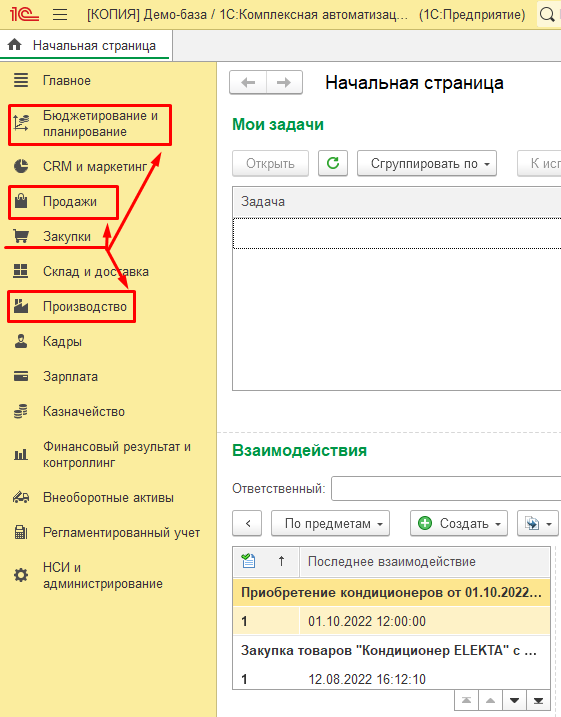Viewport: 561px width, 717px height.
Task: Go back with the left arrow button
Action: [248, 83]
